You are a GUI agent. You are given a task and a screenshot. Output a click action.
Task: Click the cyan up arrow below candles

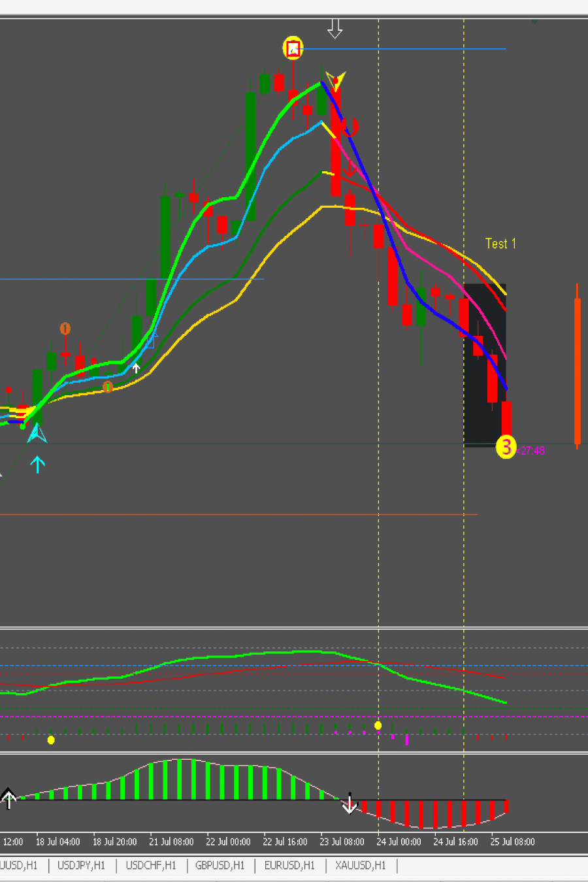point(38,465)
